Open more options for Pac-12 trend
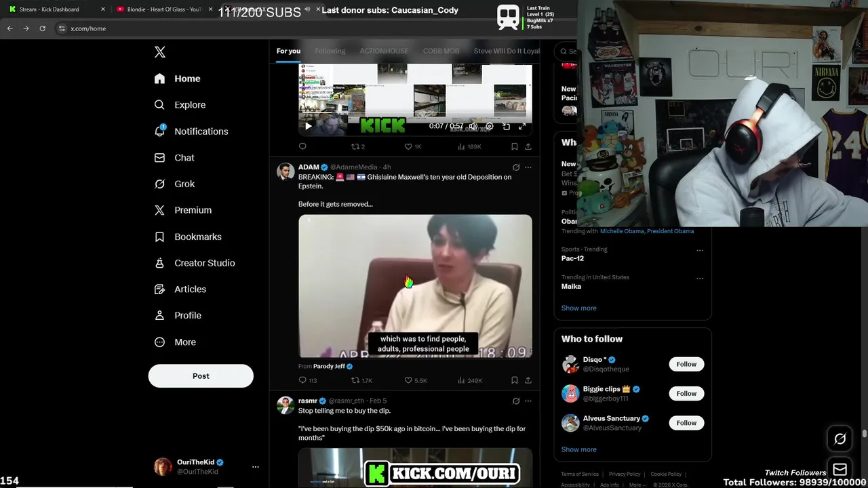 (x=700, y=250)
